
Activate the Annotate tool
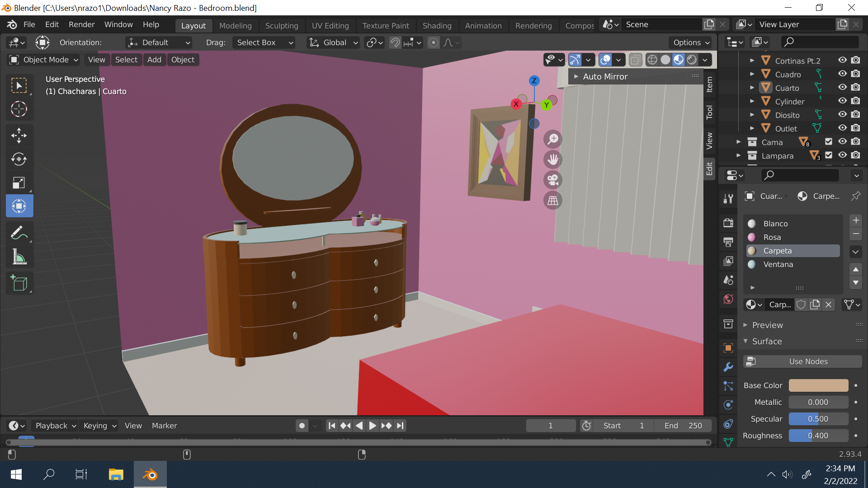pos(19,233)
